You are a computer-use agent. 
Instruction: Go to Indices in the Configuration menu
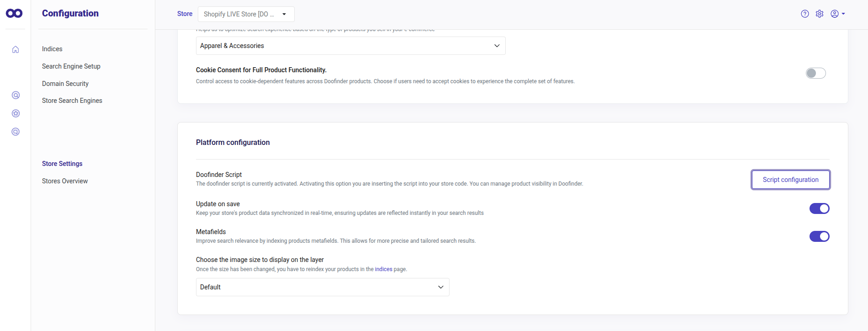52,49
